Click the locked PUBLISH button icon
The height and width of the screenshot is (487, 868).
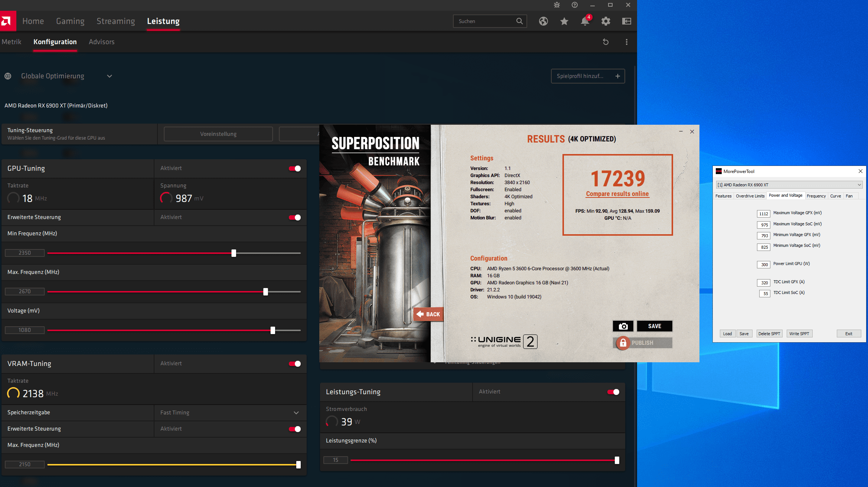pos(623,343)
